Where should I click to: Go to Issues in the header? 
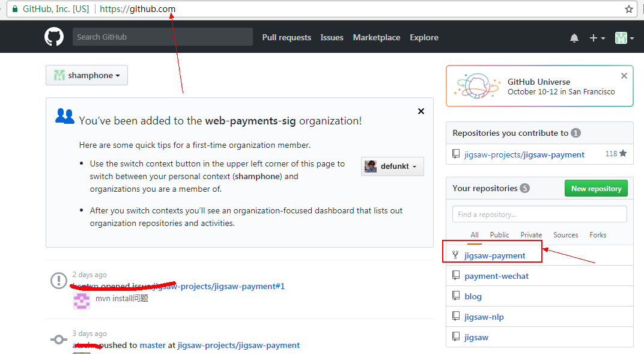coord(332,37)
